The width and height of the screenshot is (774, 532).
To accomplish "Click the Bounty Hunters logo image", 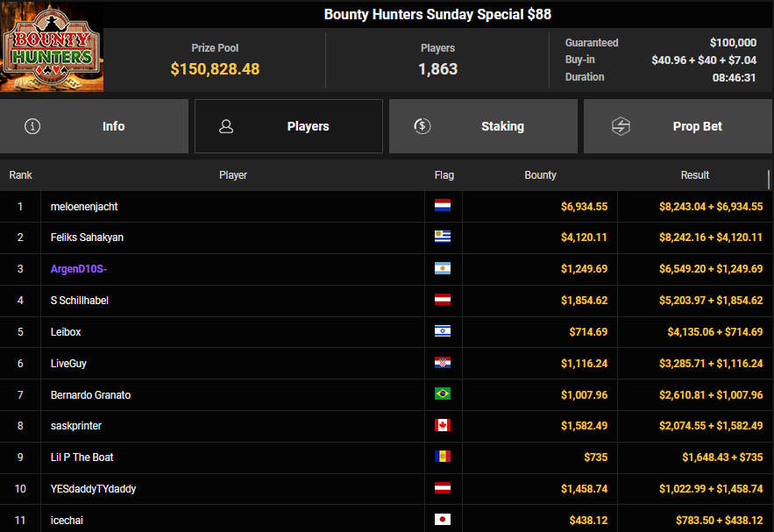I will (52, 47).
